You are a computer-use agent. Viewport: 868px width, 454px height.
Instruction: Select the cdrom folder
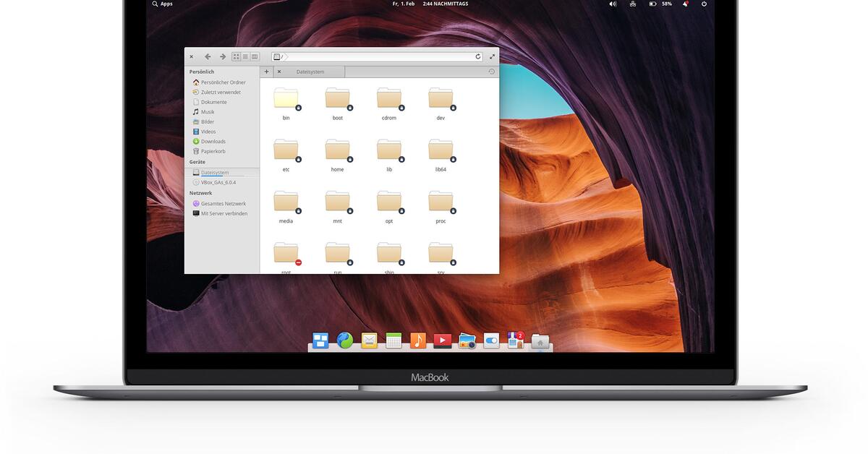click(389, 103)
